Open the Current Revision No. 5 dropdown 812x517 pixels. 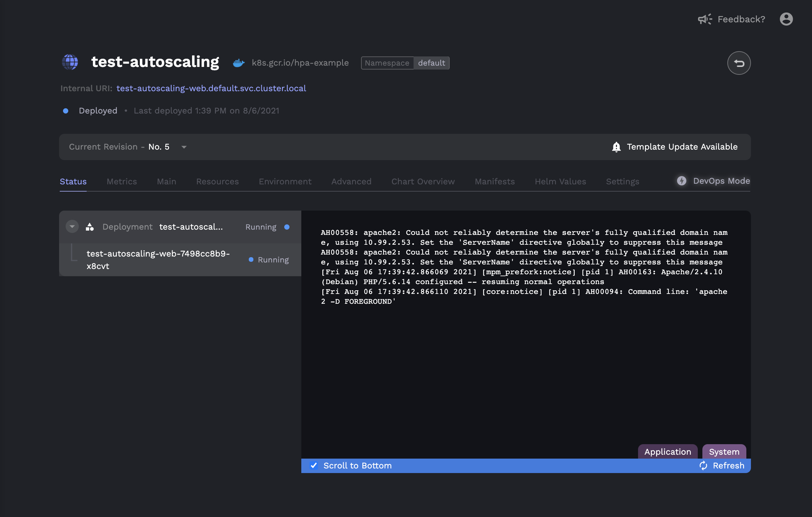click(128, 147)
